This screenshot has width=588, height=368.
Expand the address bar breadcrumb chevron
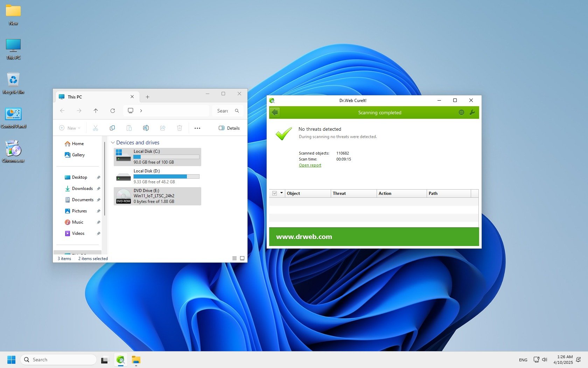(141, 111)
